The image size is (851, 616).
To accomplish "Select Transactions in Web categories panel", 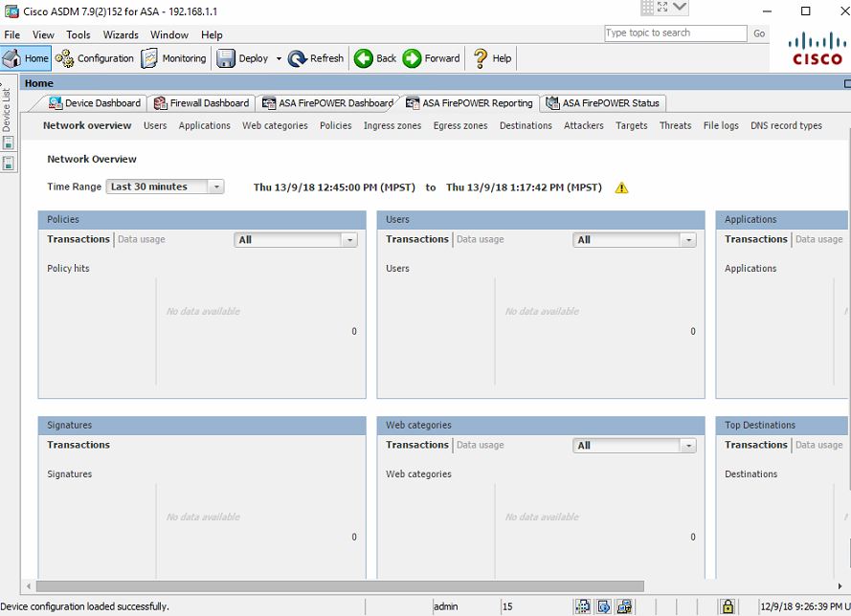I will pyautogui.click(x=416, y=445).
